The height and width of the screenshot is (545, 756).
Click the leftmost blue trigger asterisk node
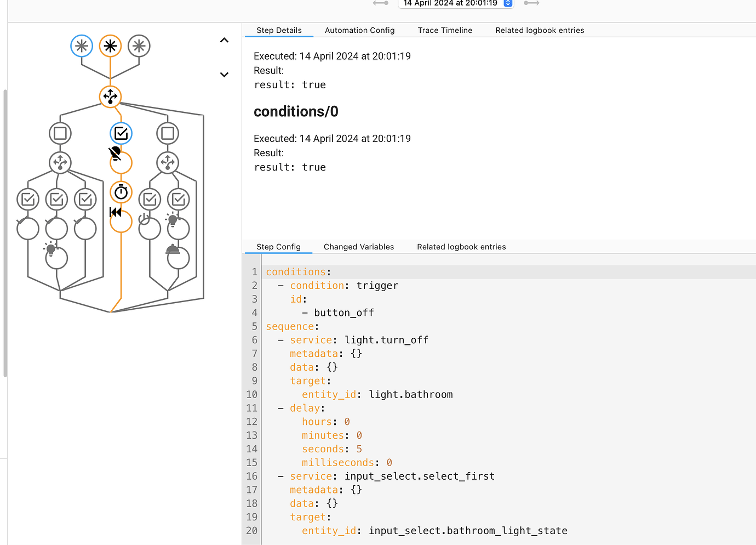pos(82,46)
